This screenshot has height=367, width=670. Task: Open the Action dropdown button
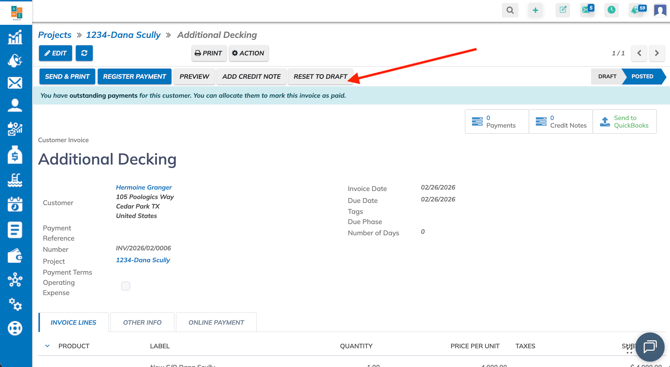(248, 53)
